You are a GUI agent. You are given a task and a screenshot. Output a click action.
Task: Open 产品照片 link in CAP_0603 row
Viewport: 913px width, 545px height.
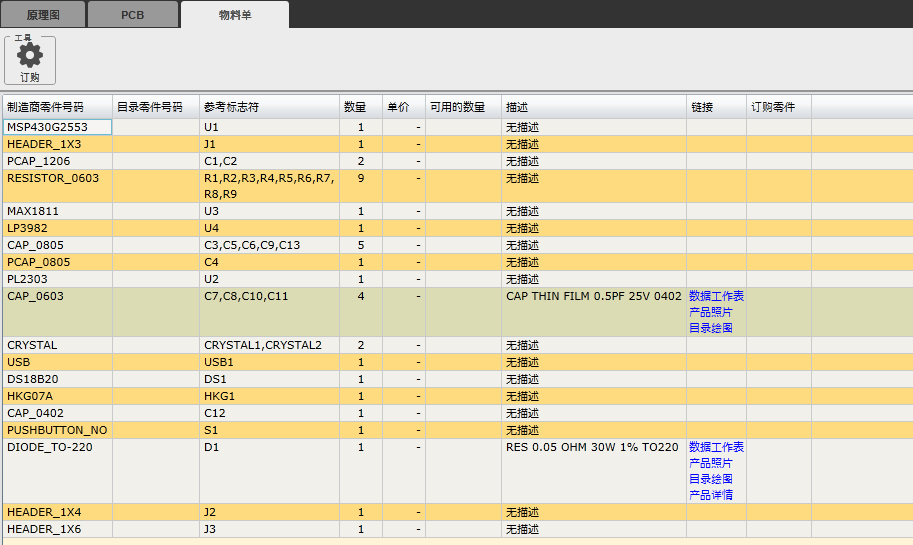710,312
